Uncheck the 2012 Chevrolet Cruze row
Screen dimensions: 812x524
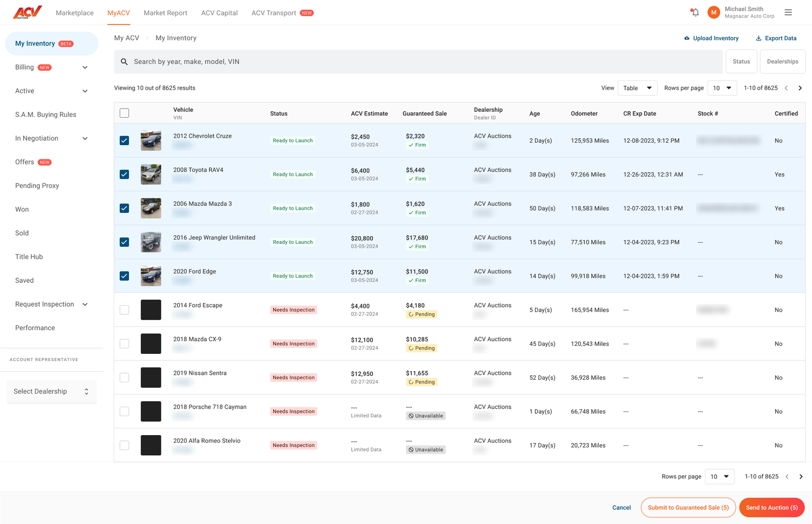[124, 141]
